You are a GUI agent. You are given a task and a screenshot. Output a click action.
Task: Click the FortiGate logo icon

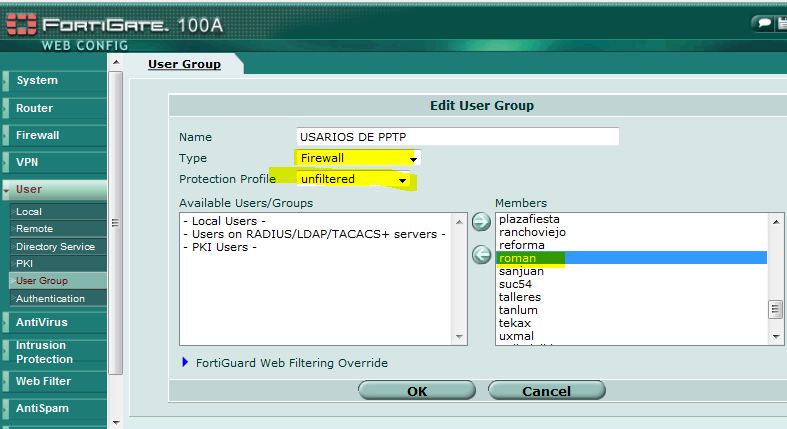(21, 25)
